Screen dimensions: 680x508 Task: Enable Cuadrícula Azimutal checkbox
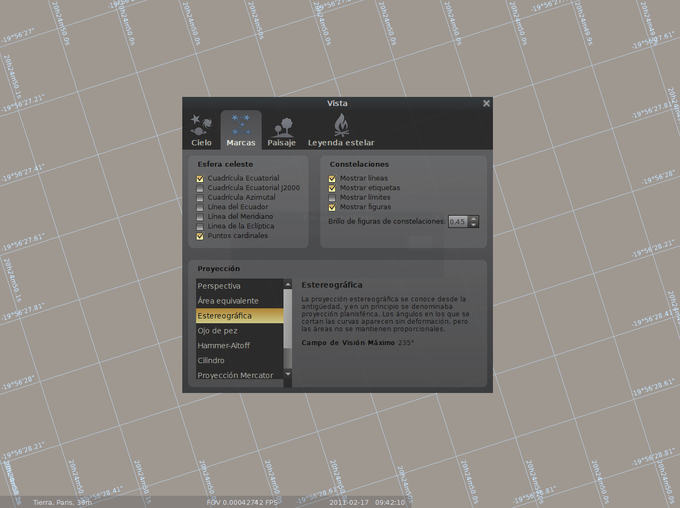tap(200, 198)
